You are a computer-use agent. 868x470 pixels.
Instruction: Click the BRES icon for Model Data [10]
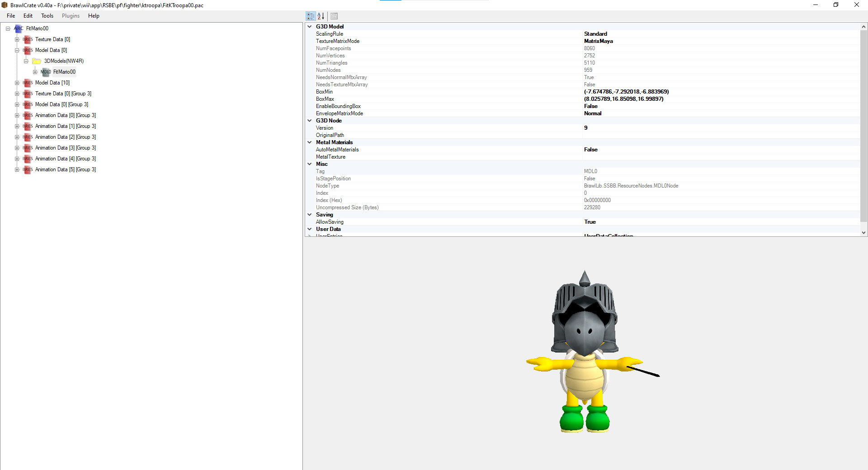click(x=28, y=83)
